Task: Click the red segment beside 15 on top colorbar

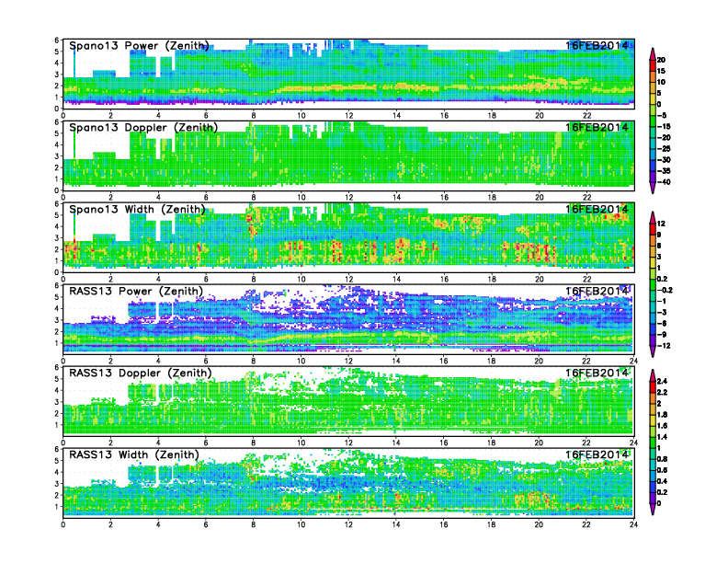Action: (653, 65)
